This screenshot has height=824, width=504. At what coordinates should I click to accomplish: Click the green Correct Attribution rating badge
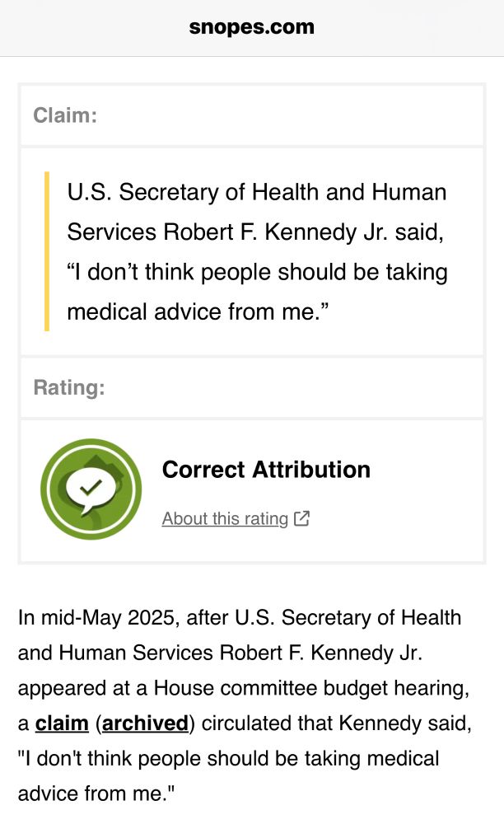pyautogui.click(x=91, y=489)
